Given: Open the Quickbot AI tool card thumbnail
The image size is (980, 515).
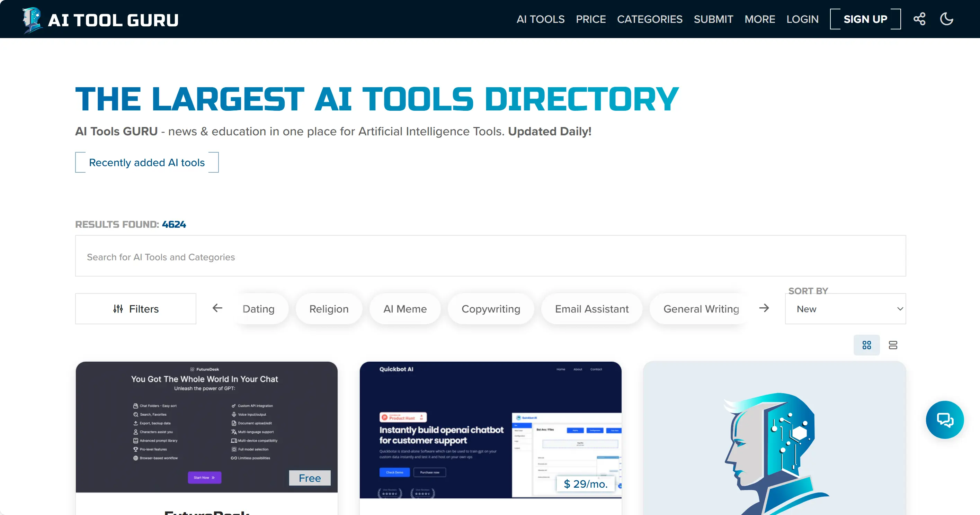Looking at the screenshot, I should tap(490, 430).
